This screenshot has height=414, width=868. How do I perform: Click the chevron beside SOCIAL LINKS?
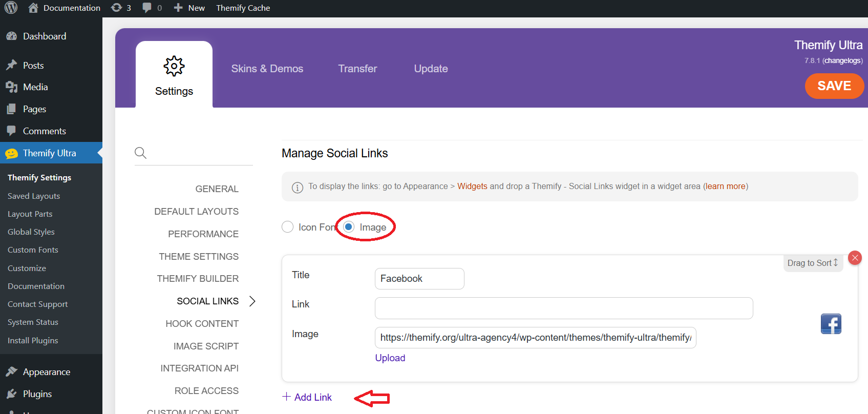[x=252, y=301]
